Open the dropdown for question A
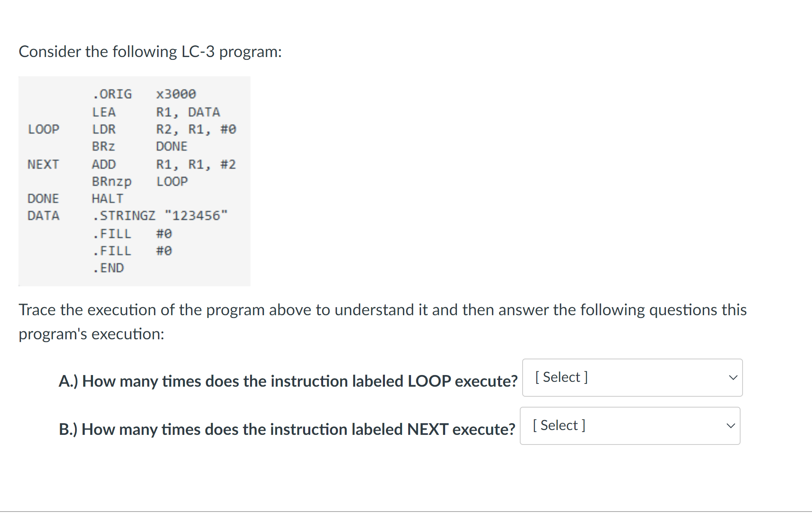Viewport: 812px width, 522px height. 632,377
